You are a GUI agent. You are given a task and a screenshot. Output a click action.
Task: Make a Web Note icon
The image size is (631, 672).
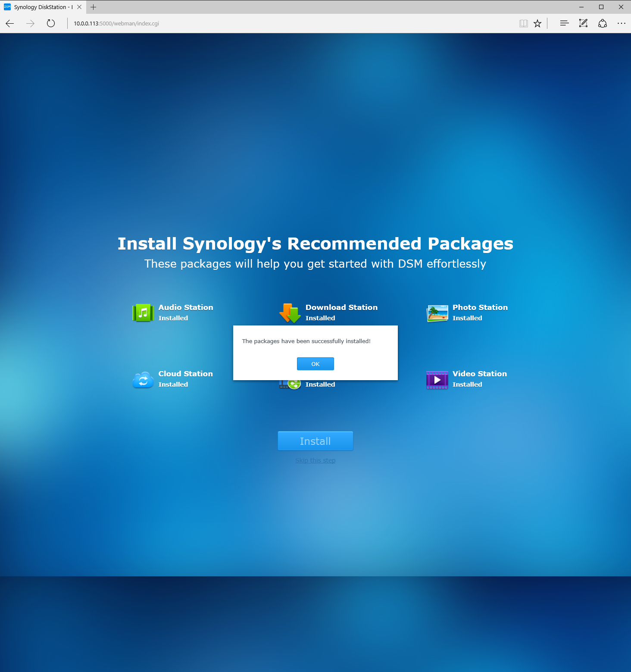click(x=583, y=24)
